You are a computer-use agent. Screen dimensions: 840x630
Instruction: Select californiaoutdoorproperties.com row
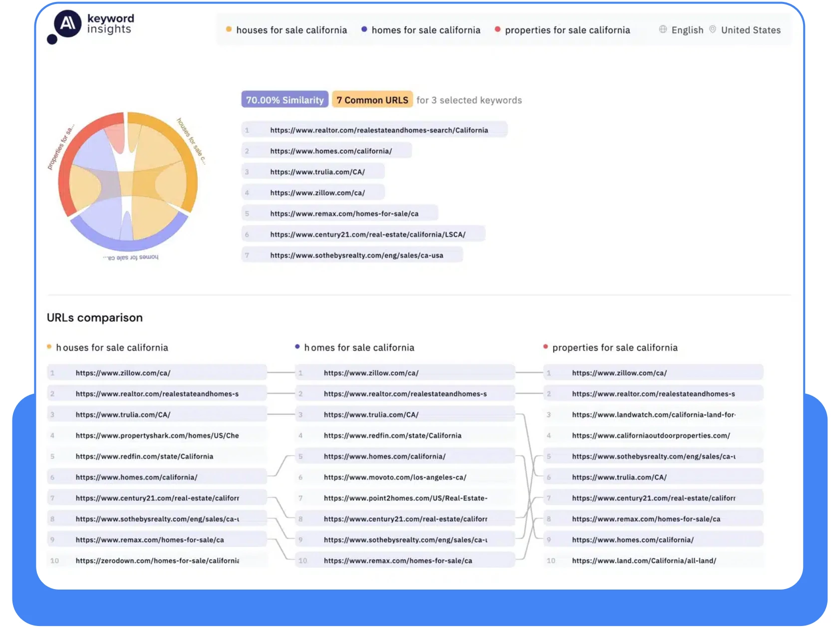click(x=653, y=435)
